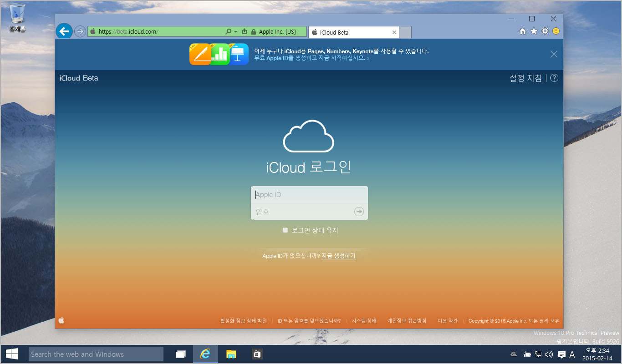
Task: Click the compatibility/share icon beside the lock
Action: tap(245, 32)
